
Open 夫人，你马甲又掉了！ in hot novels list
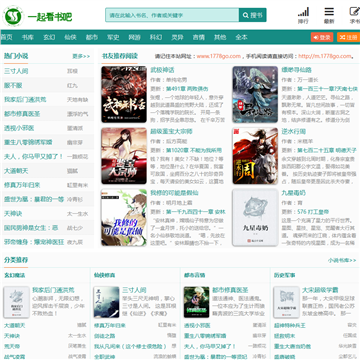[x=33, y=156]
